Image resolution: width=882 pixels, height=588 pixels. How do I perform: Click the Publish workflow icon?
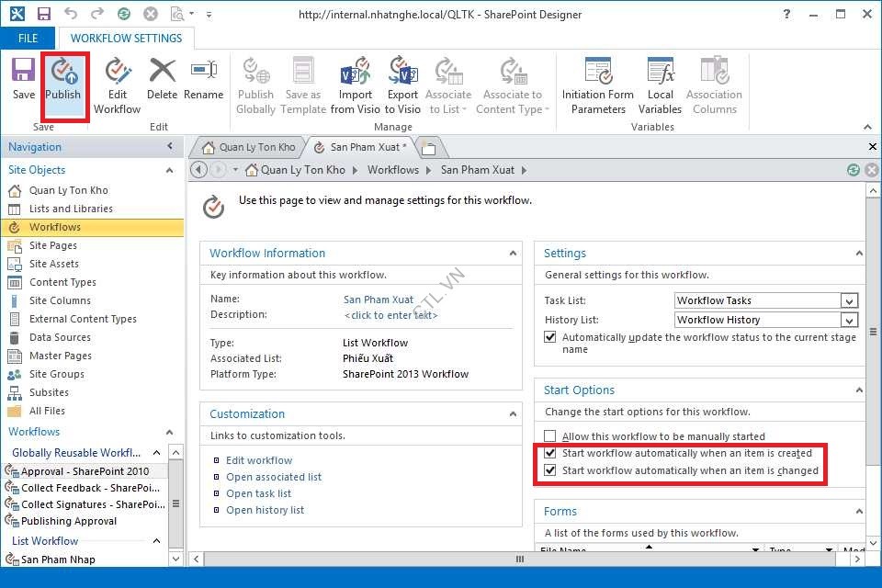63,73
